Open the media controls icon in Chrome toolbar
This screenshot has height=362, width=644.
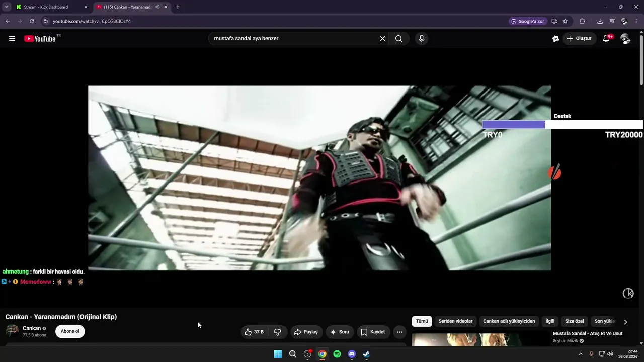[x=612, y=21]
